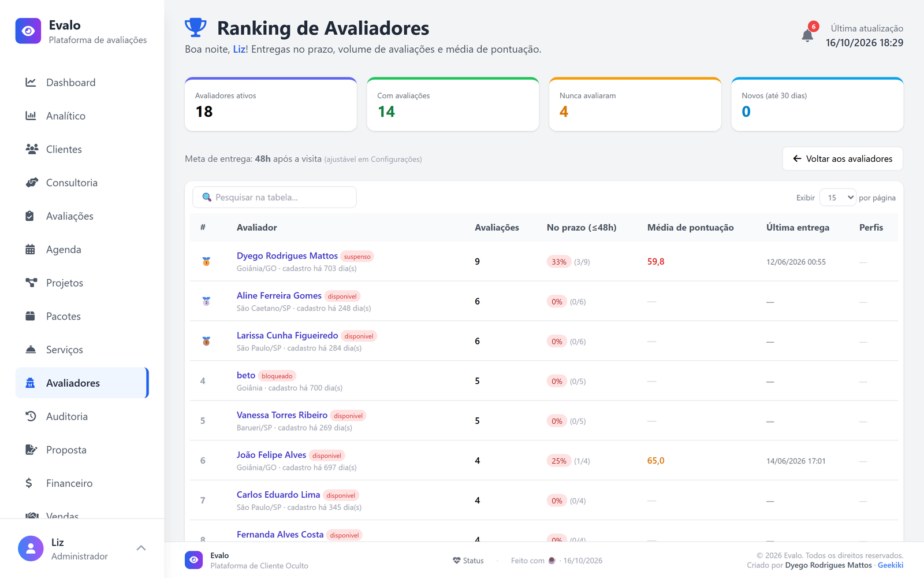Click the suspenso status tag
924x578 pixels.
click(x=357, y=257)
